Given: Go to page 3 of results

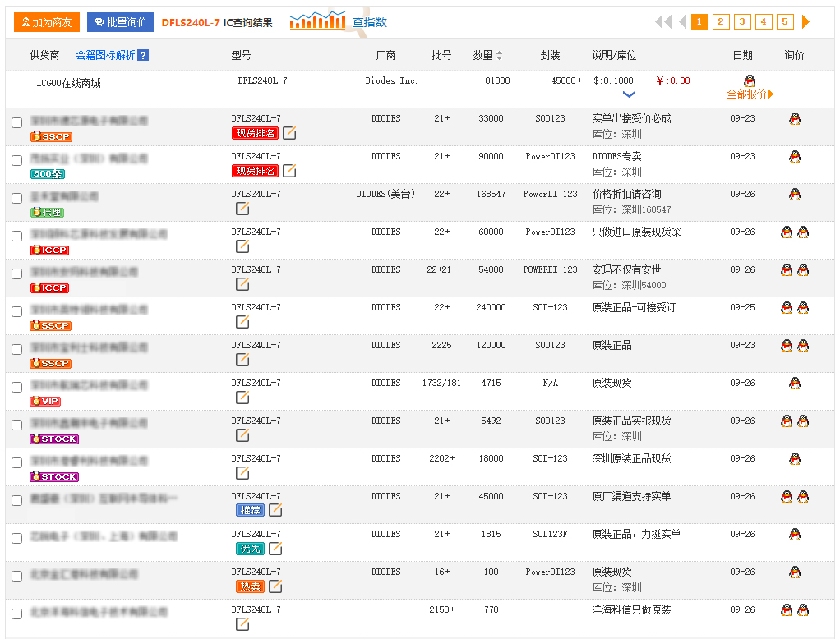Looking at the screenshot, I should click(x=742, y=22).
